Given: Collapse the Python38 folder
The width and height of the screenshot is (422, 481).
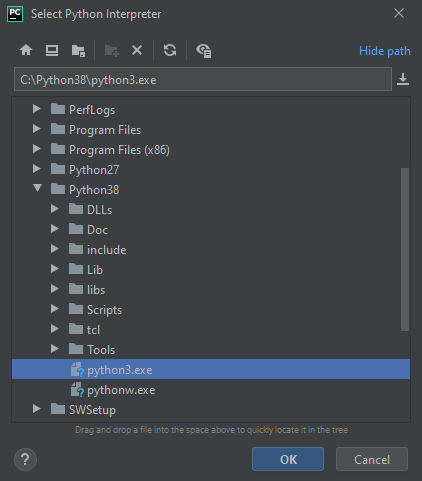Looking at the screenshot, I should point(37,188).
